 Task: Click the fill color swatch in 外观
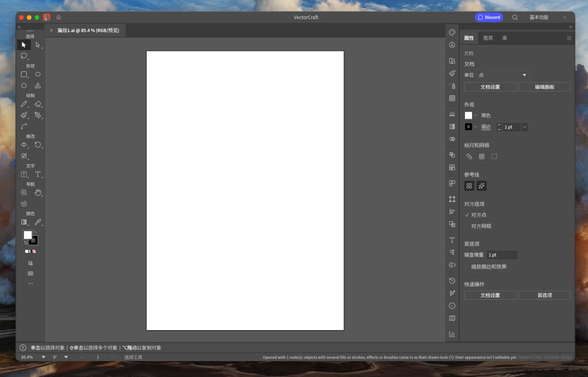pos(468,115)
